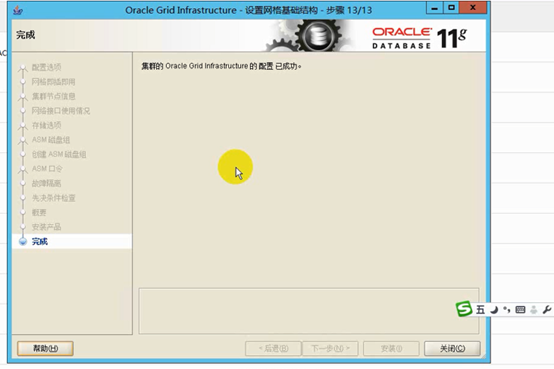Switch the punctuation mode icon on IME bar
The height and width of the screenshot is (369, 554).
point(507,310)
